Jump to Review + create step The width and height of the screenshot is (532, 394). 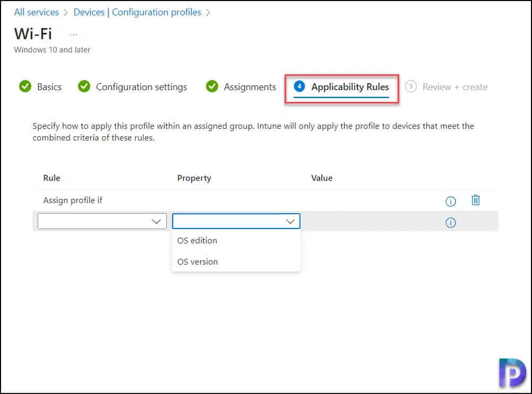point(447,87)
